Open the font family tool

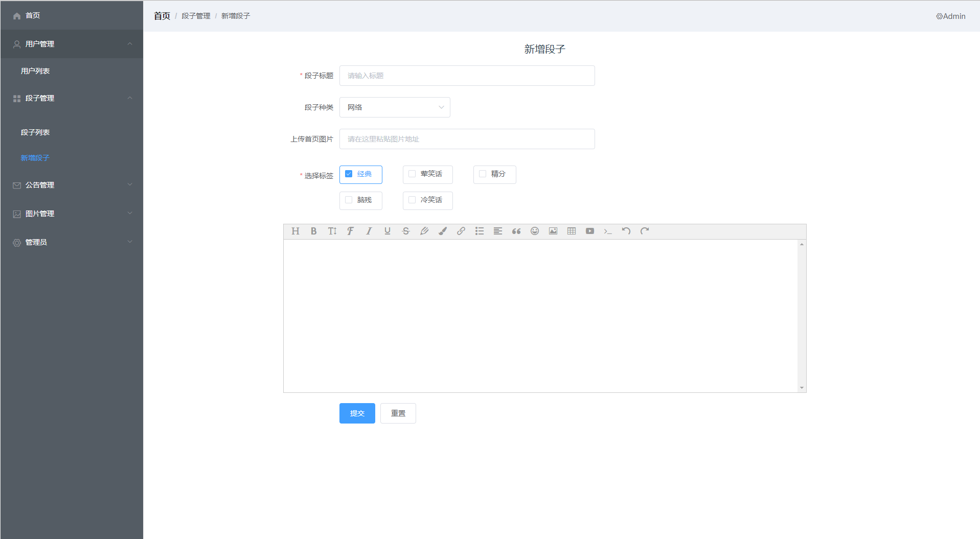(351, 231)
